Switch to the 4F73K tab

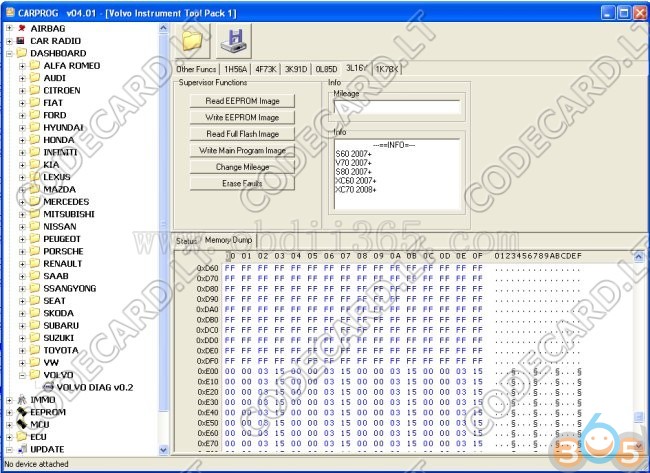266,69
